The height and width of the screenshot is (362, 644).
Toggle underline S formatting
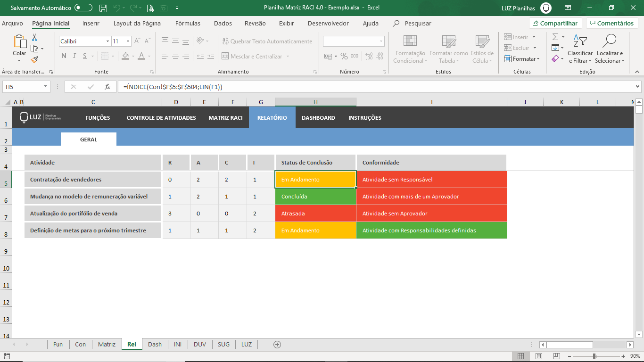tap(85, 56)
